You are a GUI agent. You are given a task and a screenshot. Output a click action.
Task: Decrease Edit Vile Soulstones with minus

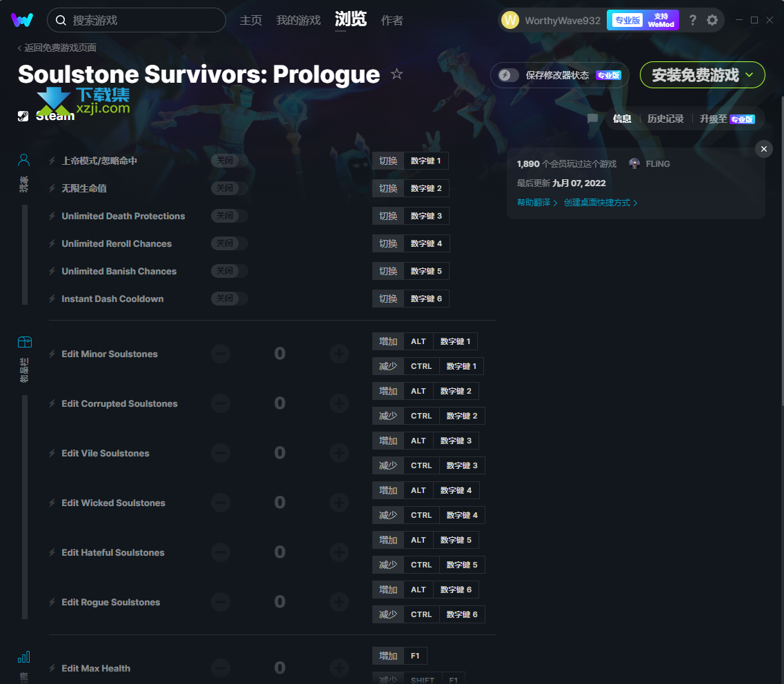[x=221, y=453]
